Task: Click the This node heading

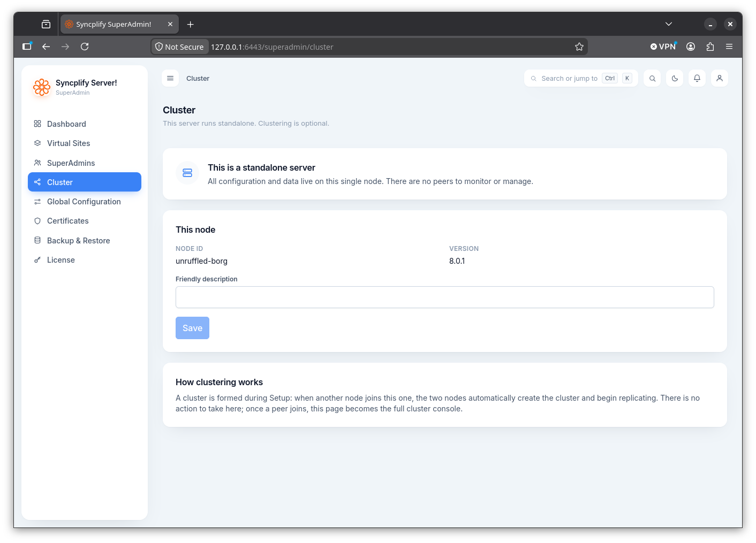Action: pos(195,230)
